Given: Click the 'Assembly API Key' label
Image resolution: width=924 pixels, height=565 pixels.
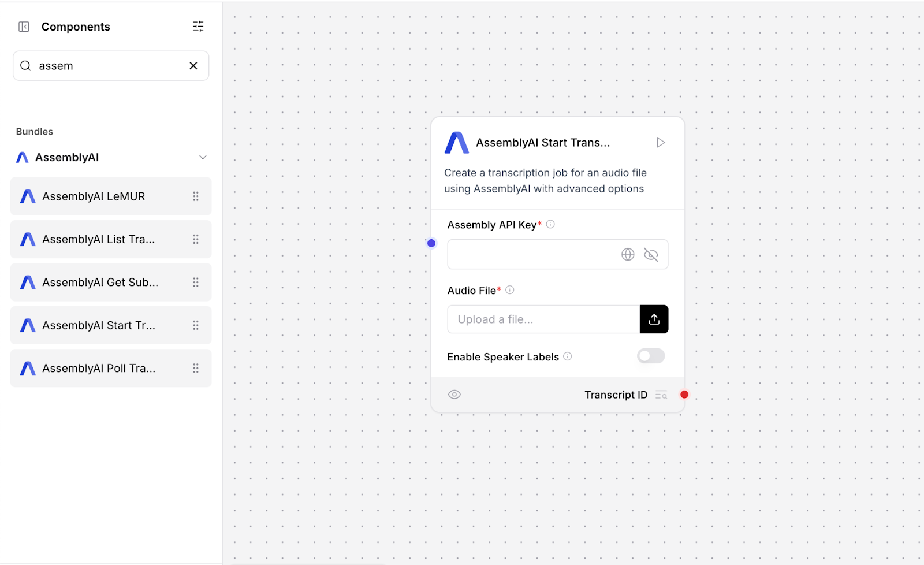Looking at the screenshot, I should (x=492, y=225).
